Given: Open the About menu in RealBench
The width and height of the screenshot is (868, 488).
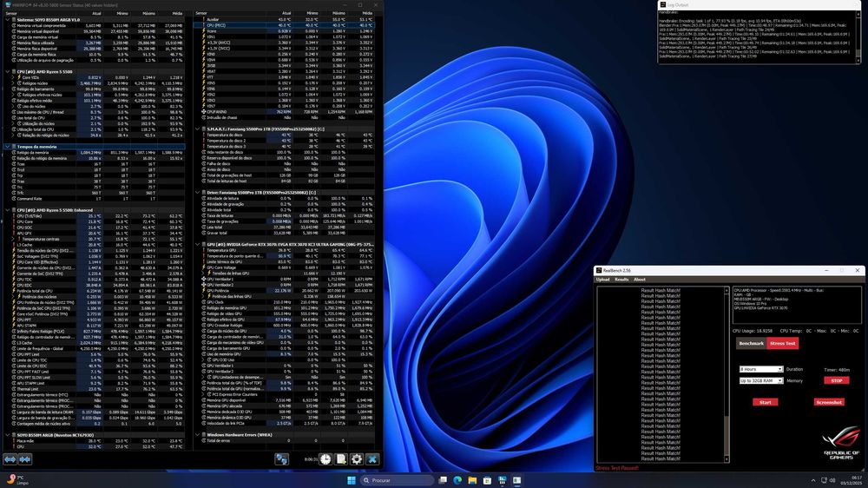Looking at the screenshot, I should pos(640,280).
